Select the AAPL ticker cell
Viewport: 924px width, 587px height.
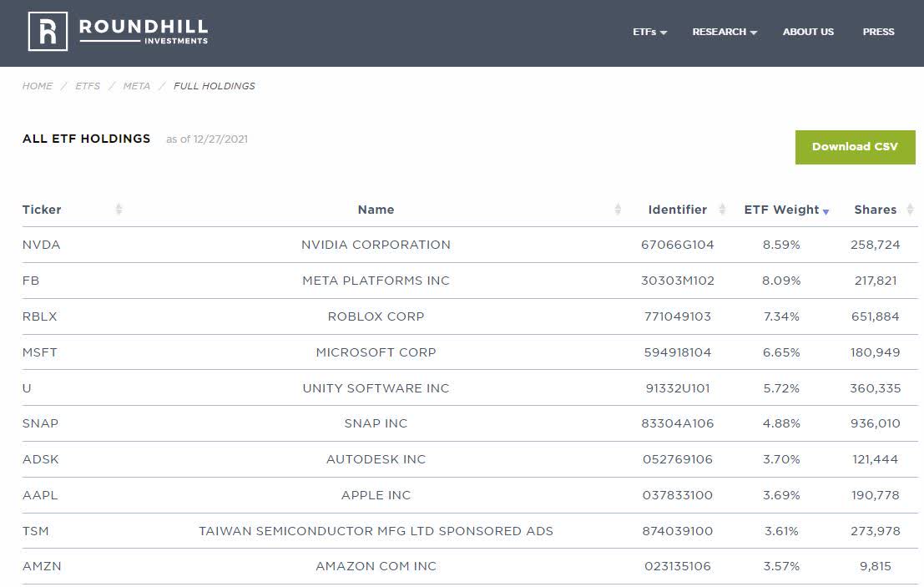pos(40,495)
